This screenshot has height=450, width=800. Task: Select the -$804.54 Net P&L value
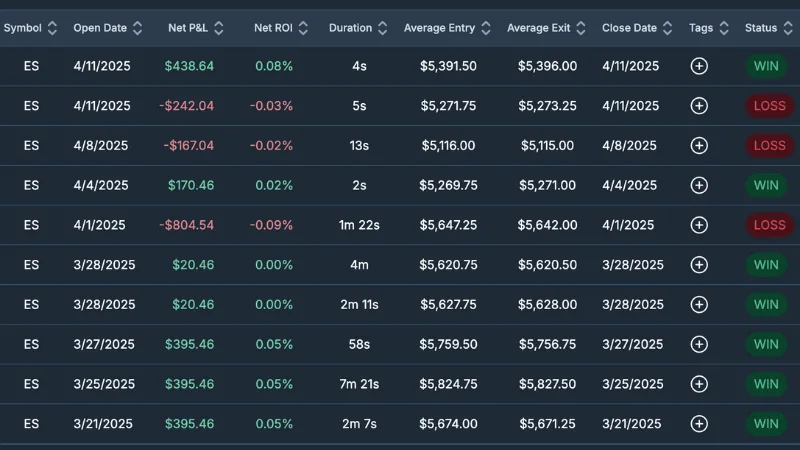[187, 225]
